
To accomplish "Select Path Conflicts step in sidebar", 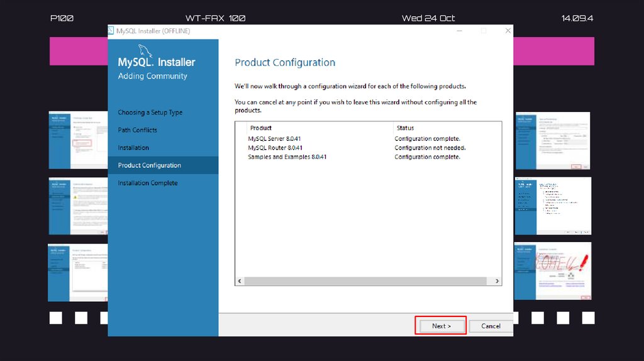I will pos(137,130).
